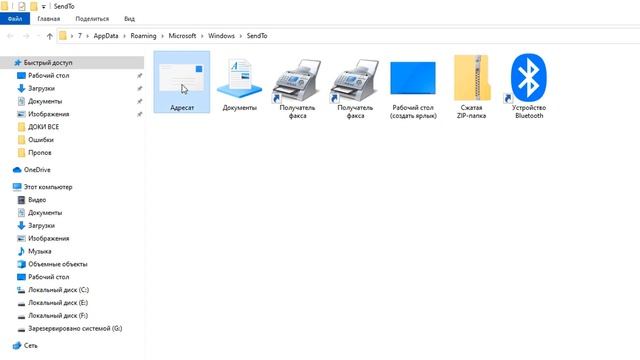This screenshot has width=640, height=360.
Task: Select OneDrive in navigation pane
Action: pos(37,170)
